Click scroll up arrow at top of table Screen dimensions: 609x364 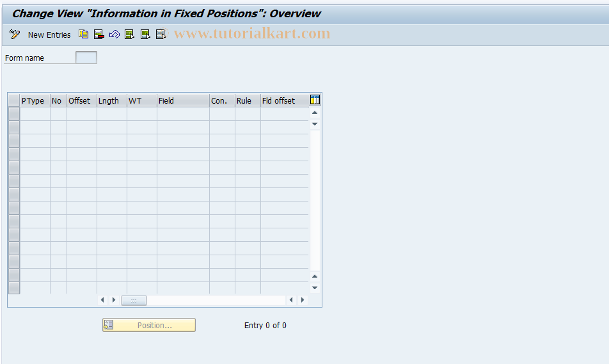coord(315,113)
